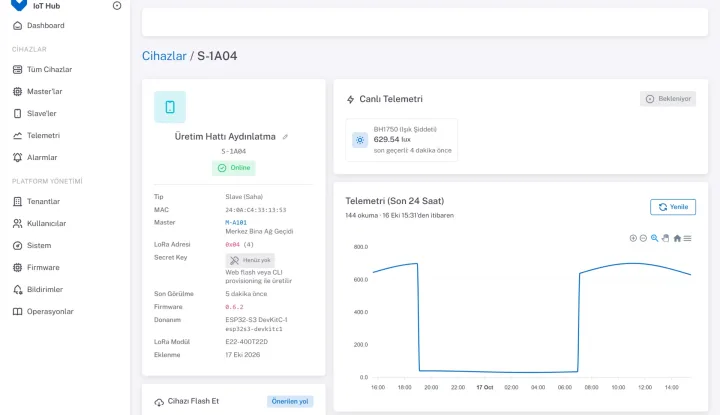Click the BH1750 light sensor sun icon
This screenshot has width=720, height=415.
click(x=360, y=140)
